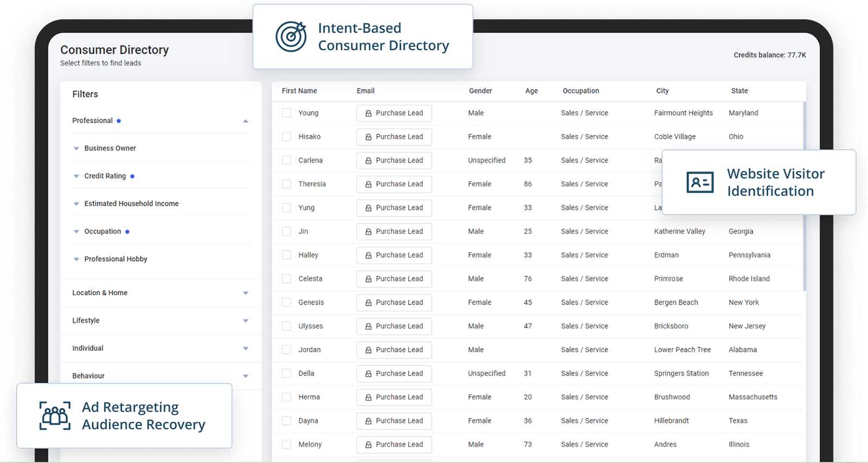Click the lock icon in Melony's Purchase Lead button
868x463 pixels.
pyautogui.click(x=368, y=445)
